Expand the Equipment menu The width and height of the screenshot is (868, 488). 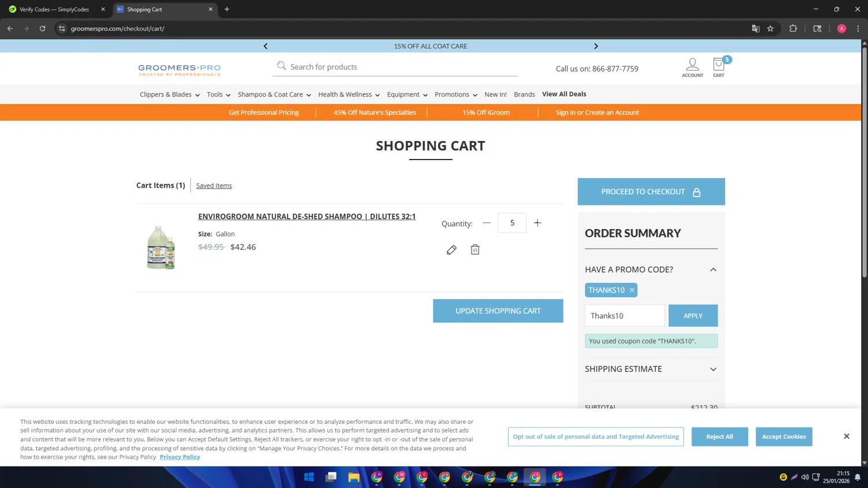click(407, 94)
